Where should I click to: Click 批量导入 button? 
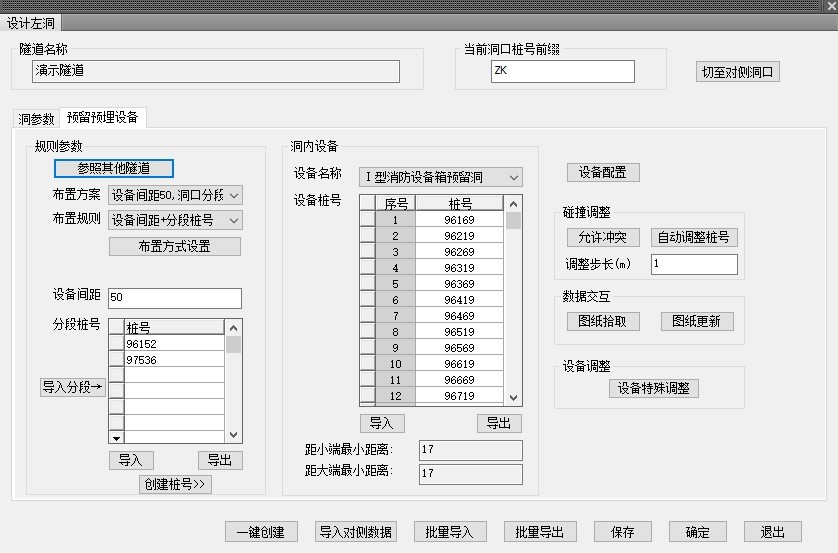tap(449, 532)
